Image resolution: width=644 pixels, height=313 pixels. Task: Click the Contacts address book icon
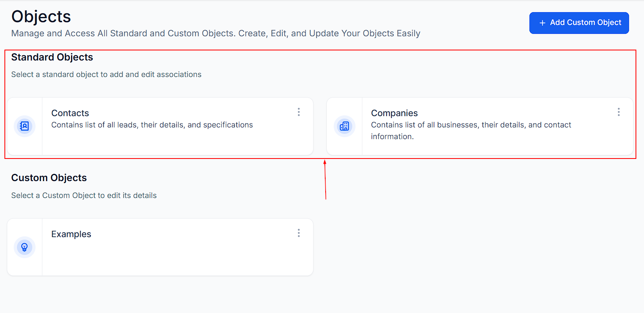point(25,126)
